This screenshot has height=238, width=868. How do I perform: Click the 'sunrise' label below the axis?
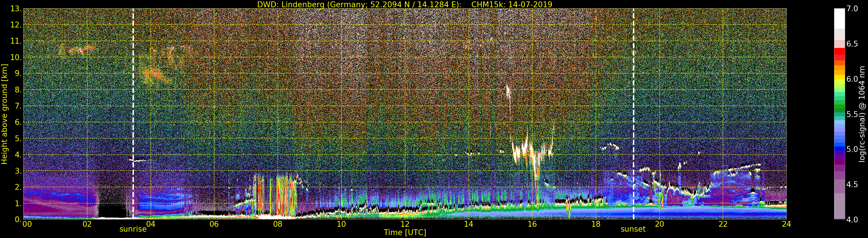[x=133, y=229]
